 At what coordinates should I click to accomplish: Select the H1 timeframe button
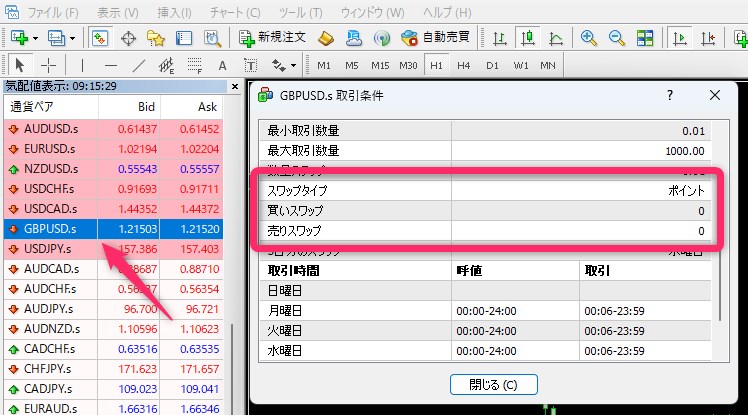436,65
